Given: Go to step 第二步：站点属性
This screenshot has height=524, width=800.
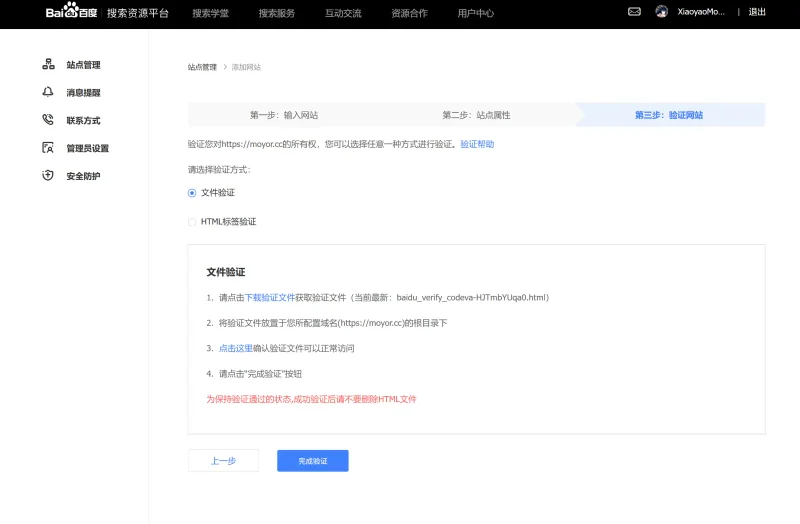Looking at the screenshot, I should [477, 115].
